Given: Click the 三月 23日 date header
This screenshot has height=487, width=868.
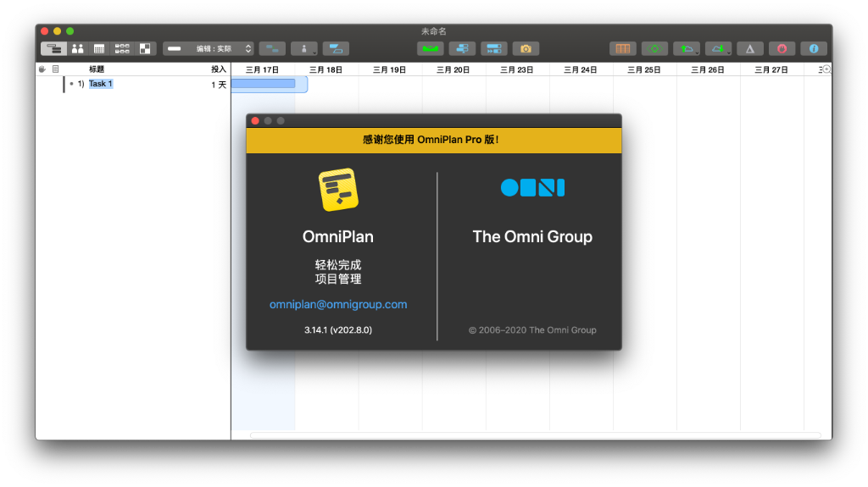Looking at the screenshot, I should click(517, 69).
